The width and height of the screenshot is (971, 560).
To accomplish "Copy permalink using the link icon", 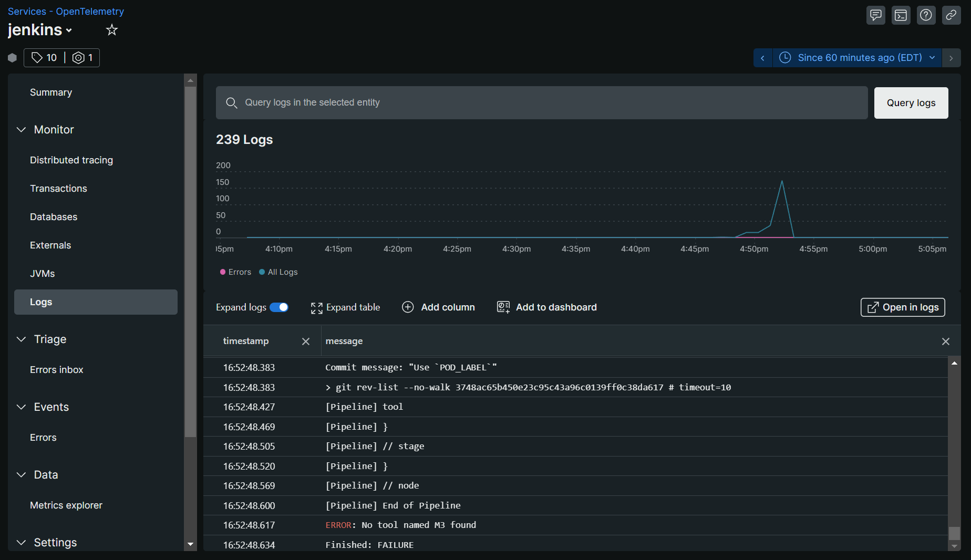I will (951, 15).
